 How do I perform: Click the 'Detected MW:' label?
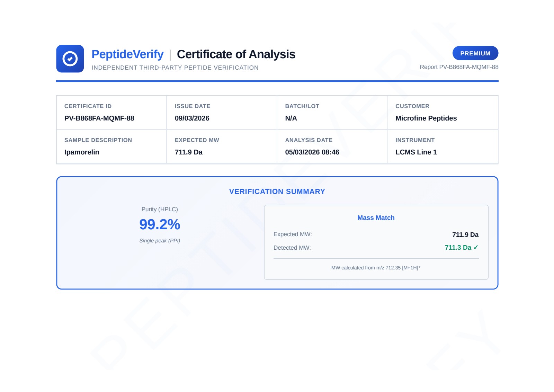tap(292, 248)
